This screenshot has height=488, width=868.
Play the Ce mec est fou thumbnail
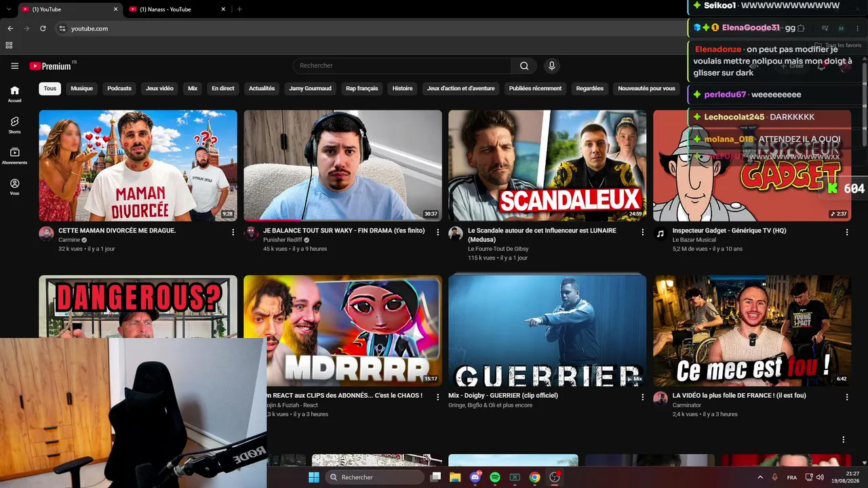point(752,330)
